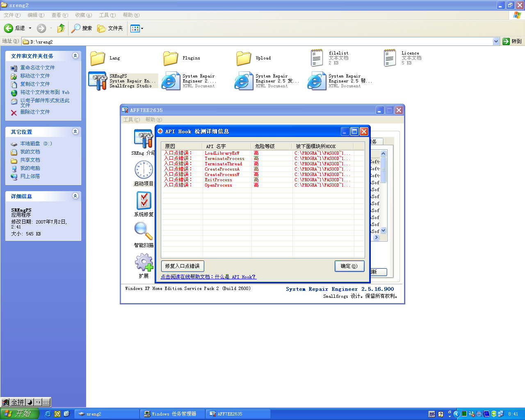
Task: Click 移动这个文件 task link
Action: click(35, 76)
